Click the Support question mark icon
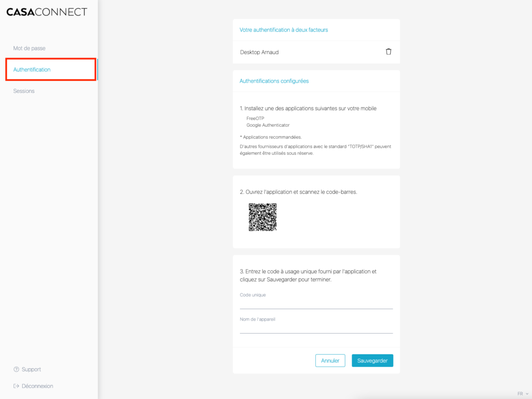Viewport: 532px width, 399px height. pyautogui.click(x=16, y=369)
